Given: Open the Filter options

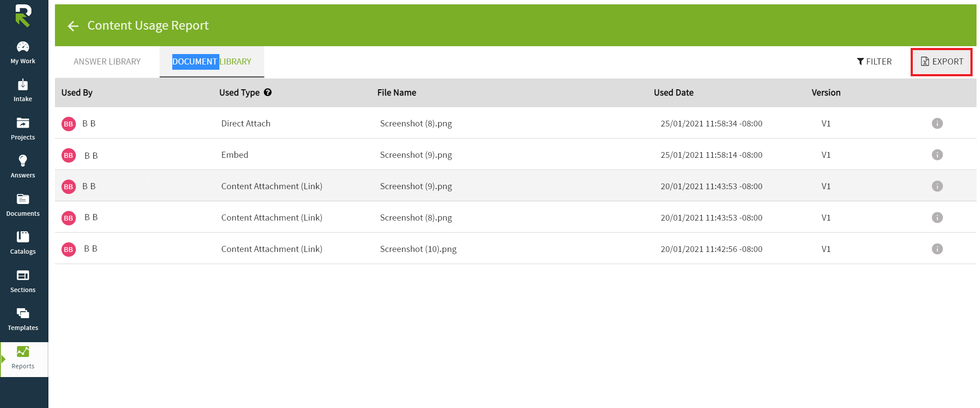Looking at the screenshot, I should [874, 62].
